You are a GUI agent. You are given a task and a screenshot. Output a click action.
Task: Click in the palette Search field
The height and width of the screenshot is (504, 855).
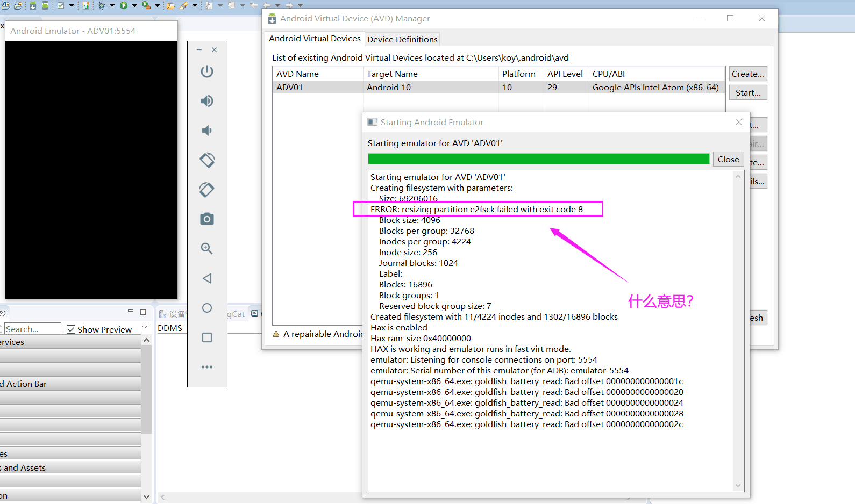click(32, 329)
